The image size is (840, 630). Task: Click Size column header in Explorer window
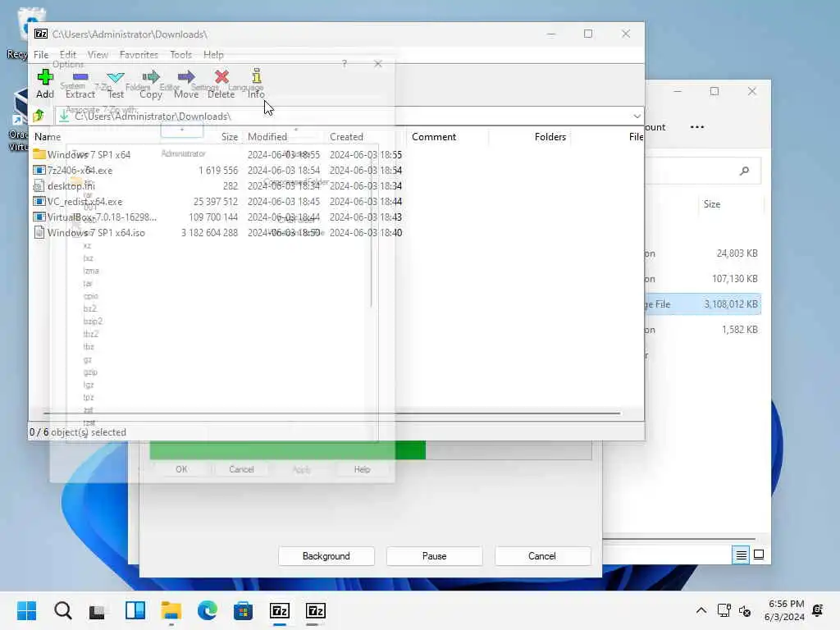712,204
